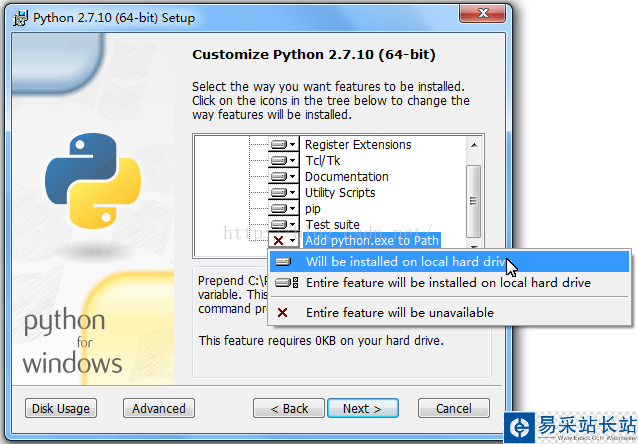Viewport: 638px width, 444px height.
Task: Click the Utility Scripts drive icon
Action: coord(279,192)
